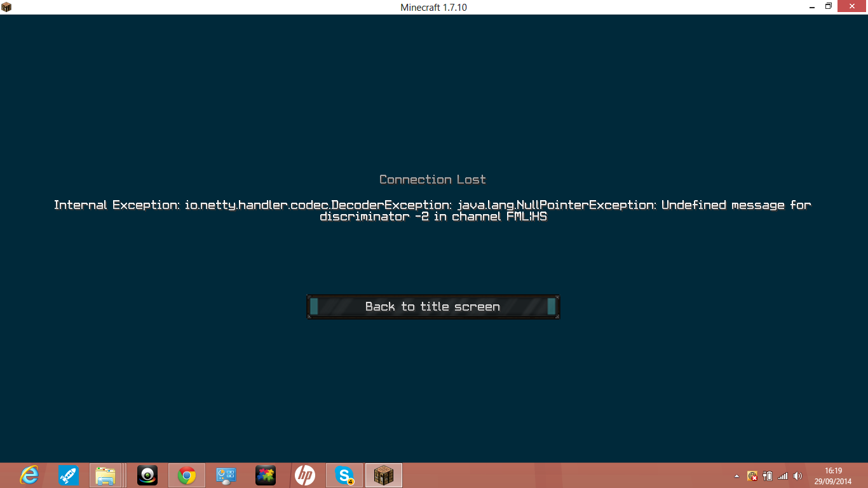Click the Minecraft window title bar icon
The height and width of the screenshot is (488, 868).
[6, 7]
